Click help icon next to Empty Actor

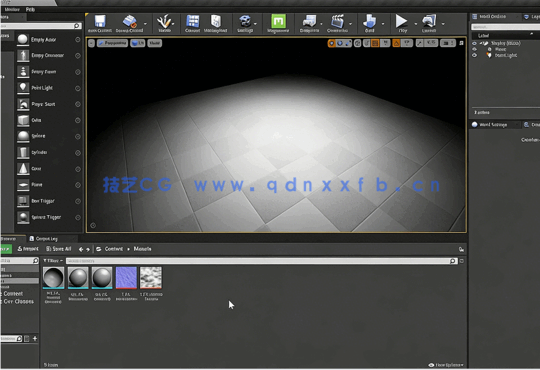click(78, 40)
